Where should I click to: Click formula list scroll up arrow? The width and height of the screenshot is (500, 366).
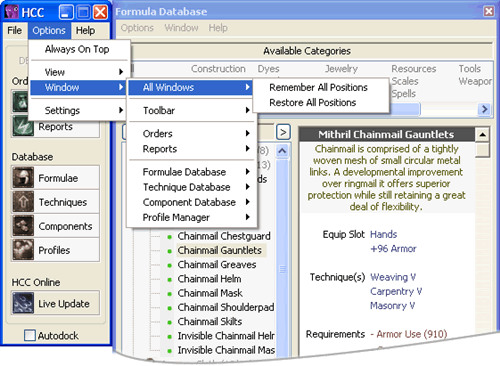pos(282,151)
